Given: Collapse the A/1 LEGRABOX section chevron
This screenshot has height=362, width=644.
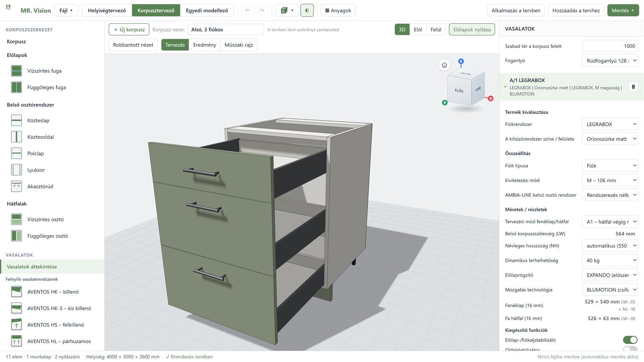Looking at the screenshot, I should click(x=505, y=87).
